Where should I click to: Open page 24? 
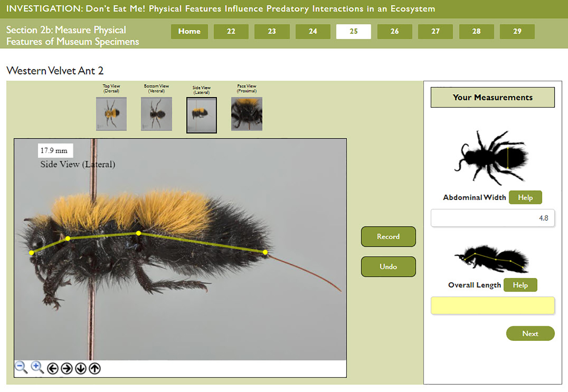[313, 32]
